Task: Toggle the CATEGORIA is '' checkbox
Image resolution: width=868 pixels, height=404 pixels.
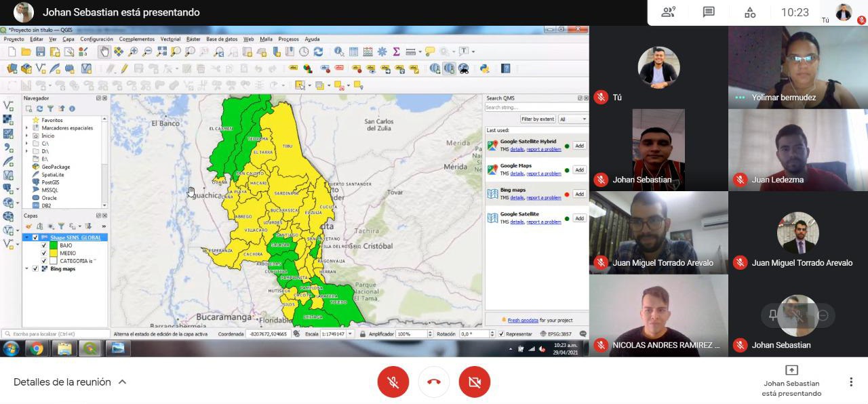Action: click(44, 261)
